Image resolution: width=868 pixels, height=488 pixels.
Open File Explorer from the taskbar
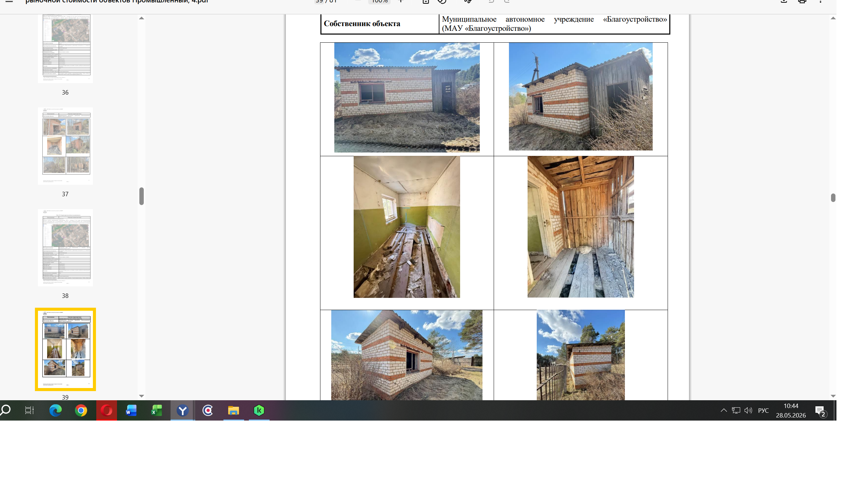point(233,410)
